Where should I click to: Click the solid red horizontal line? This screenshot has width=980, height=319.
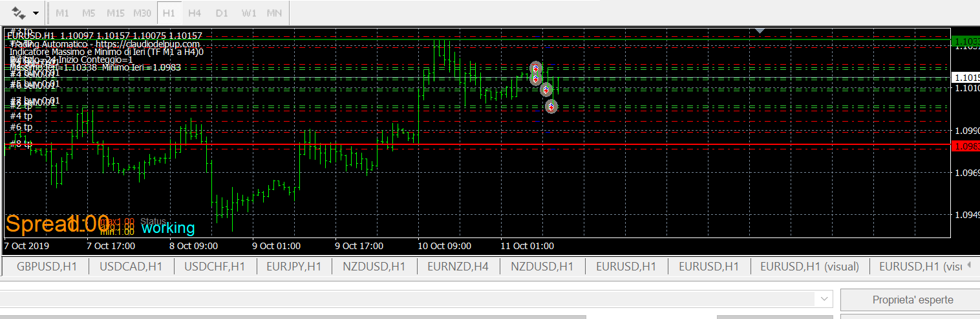point(478,144)
